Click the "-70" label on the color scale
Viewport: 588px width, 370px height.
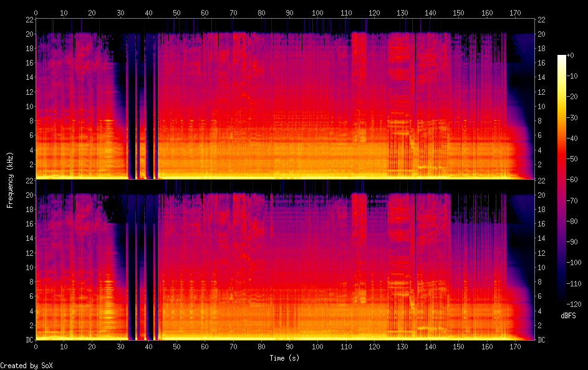point(572,200)
